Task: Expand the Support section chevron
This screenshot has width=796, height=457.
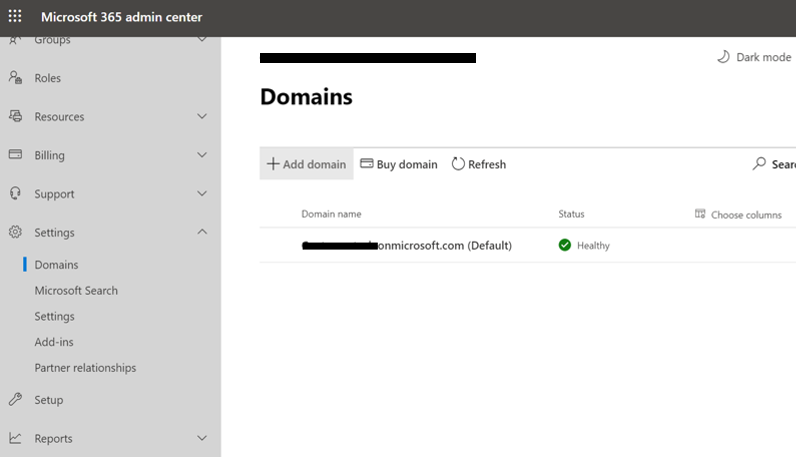Action: (202, 194)
